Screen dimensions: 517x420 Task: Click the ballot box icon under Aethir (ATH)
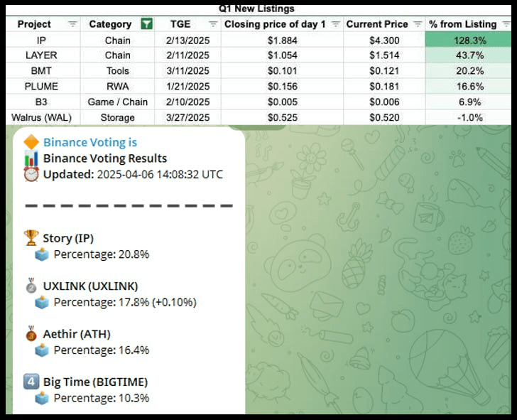[x=42, y=350]
